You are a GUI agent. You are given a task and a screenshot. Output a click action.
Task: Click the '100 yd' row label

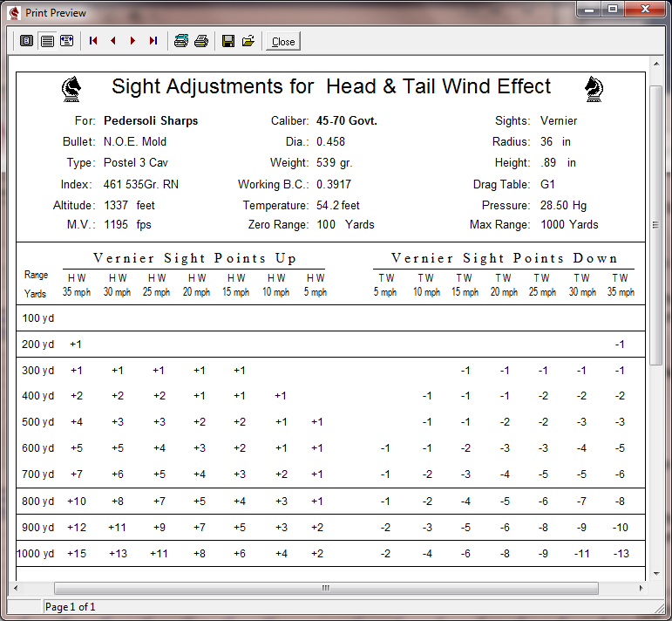click(x=38, y=318)
